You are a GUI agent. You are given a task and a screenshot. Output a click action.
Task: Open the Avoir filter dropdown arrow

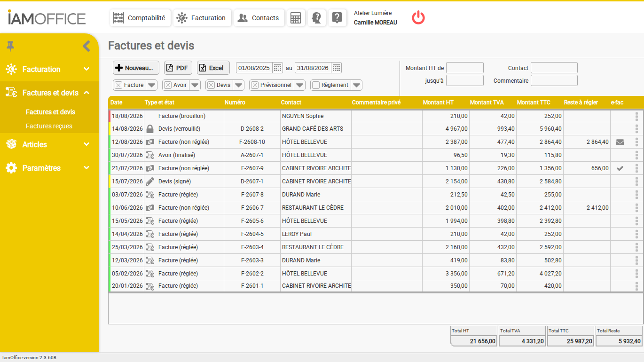[195, 85]
